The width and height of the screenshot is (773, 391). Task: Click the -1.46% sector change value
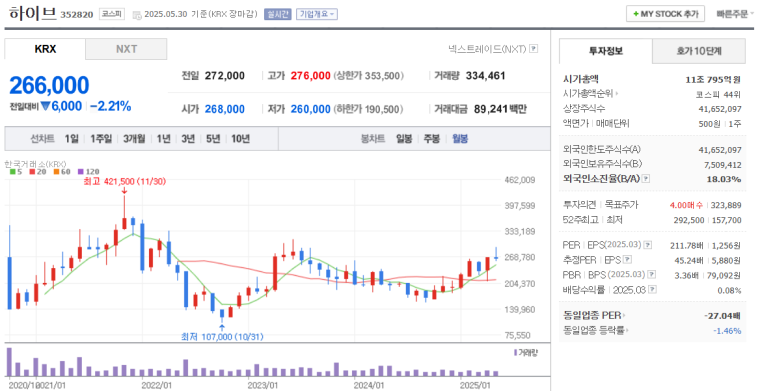click(727, 331)
